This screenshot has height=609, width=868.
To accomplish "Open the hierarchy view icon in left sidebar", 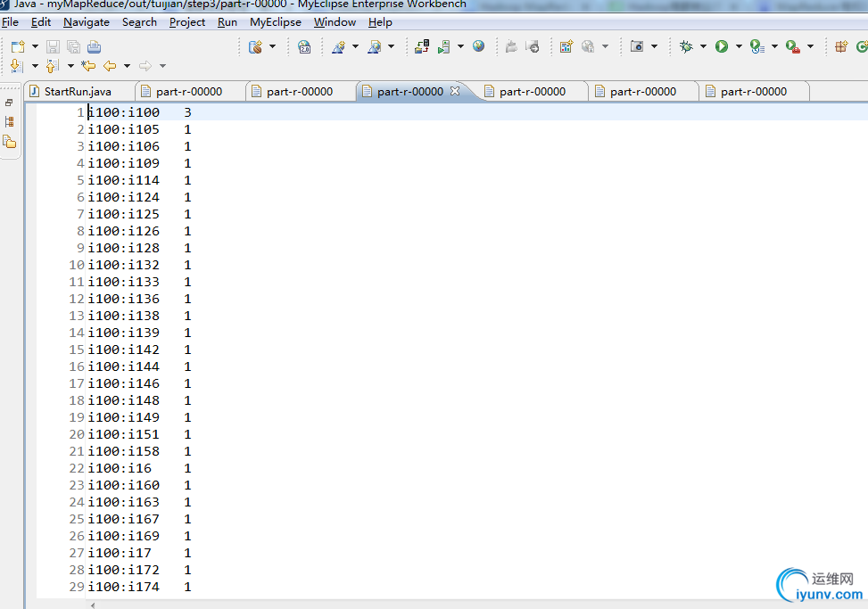I will [x=10, y=121].
